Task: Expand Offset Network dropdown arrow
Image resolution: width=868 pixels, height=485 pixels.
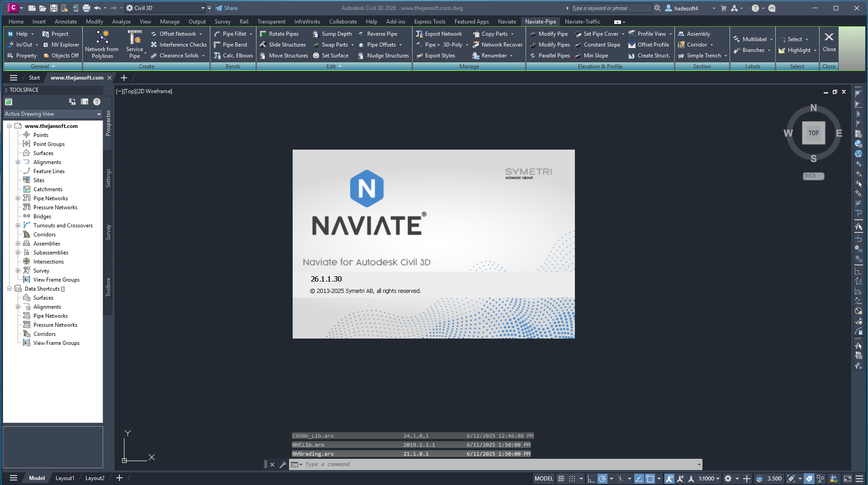Action: tap(201, 34)
